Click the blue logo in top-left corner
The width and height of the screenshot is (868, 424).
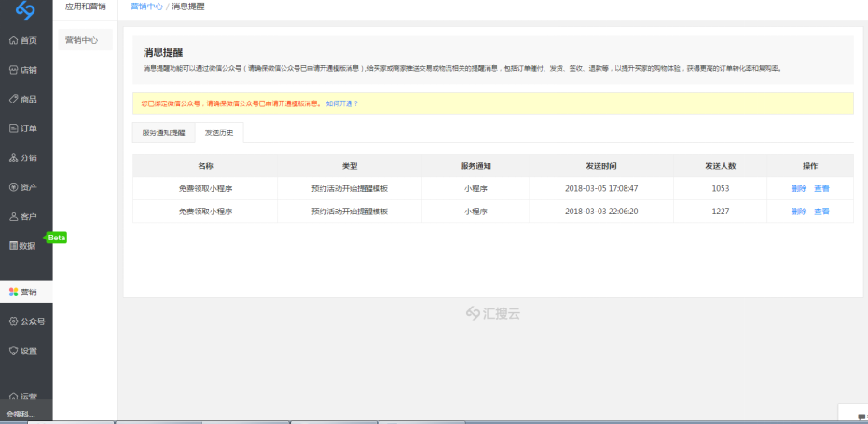point(25,11)
